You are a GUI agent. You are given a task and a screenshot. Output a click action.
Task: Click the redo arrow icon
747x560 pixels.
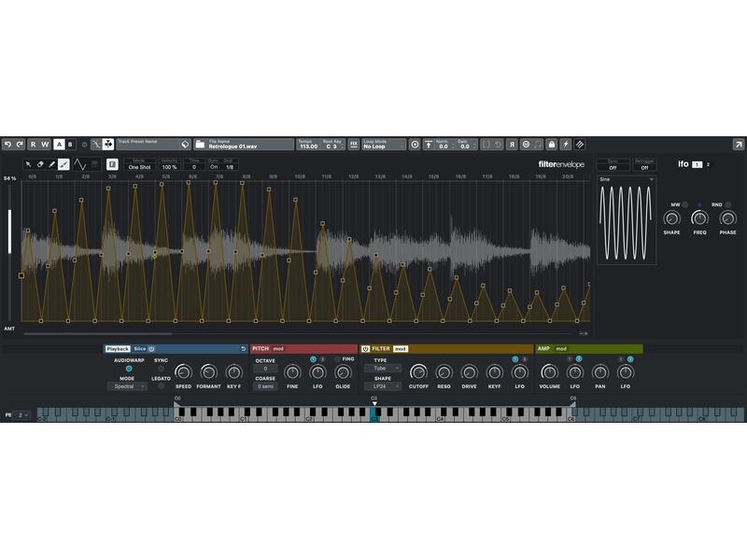pyautogui.click(x=20, y=145)
